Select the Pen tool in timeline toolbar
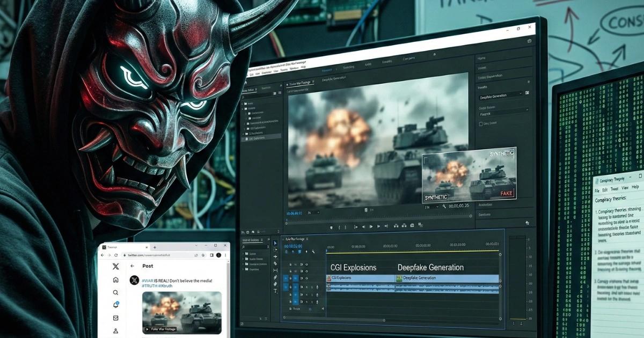This screenshot has width=644, height=338. (275, 277)
